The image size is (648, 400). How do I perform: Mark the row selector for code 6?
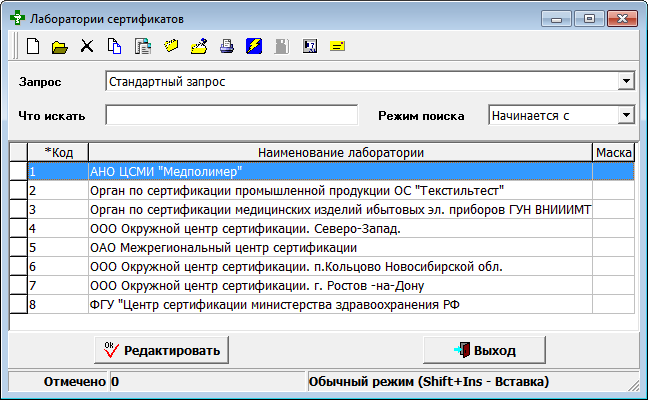coord(19,266)
